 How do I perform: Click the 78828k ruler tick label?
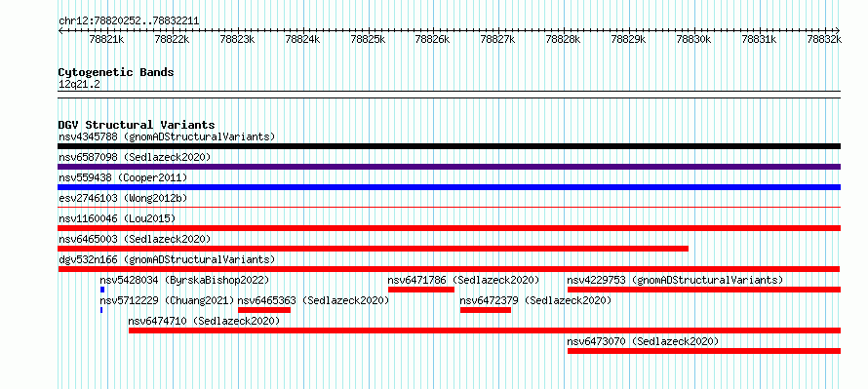click(563, 39)
